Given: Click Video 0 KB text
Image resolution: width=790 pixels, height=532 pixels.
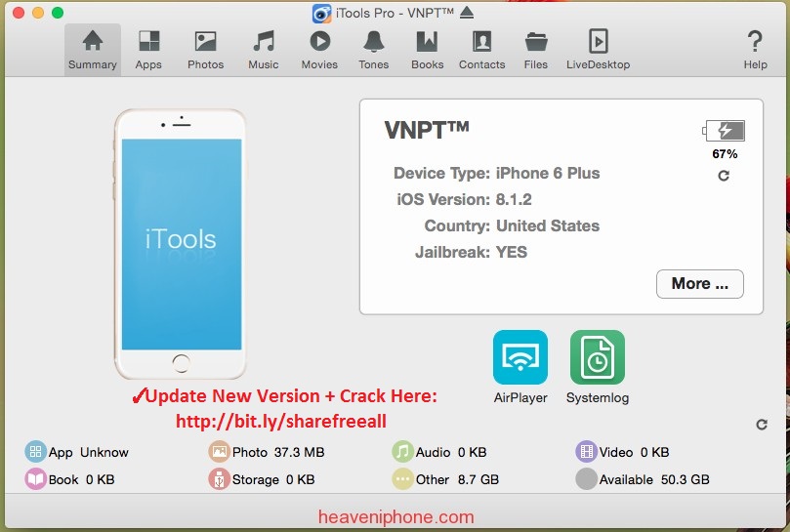Looking at the screenshot, I should [634, 452].
